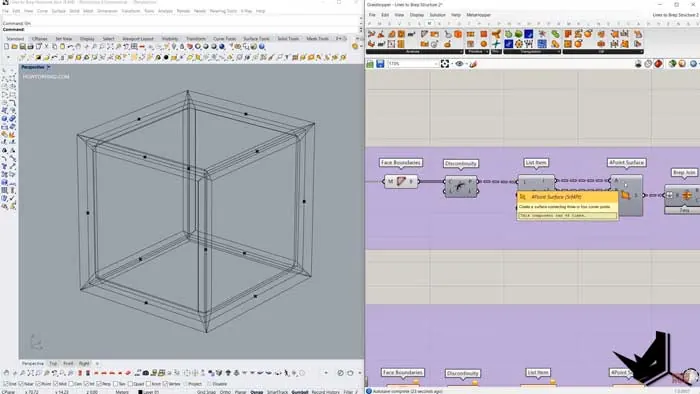Viewport: 700px width, 394px height.
Task: Select the M tab in Grasshopper component tabs
Action: 429,23
